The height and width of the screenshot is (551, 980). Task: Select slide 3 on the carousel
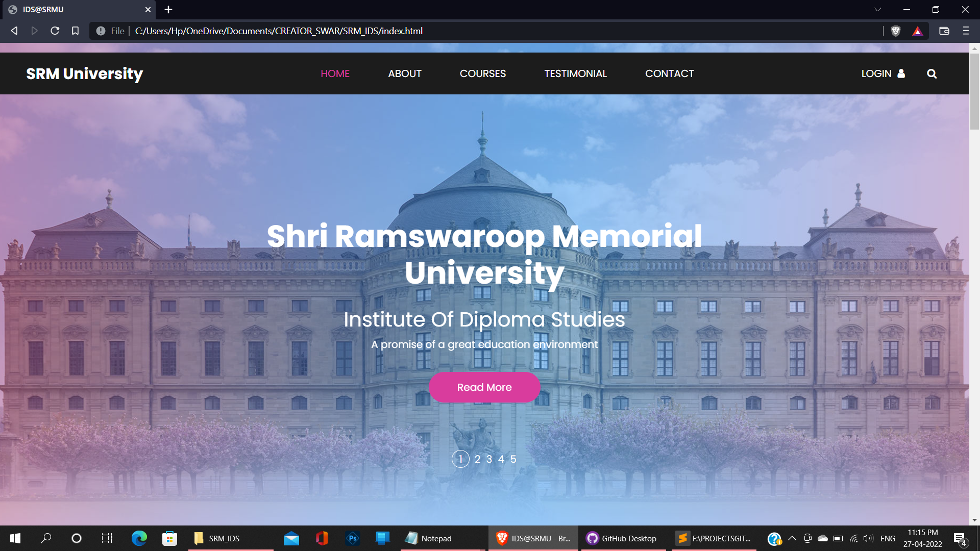(489, 459)
